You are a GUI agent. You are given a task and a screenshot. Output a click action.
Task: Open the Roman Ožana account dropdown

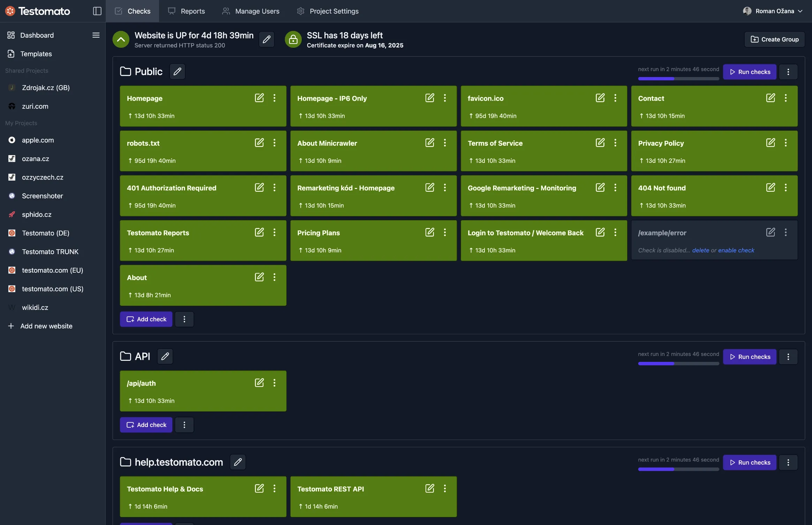click(773, 11)
